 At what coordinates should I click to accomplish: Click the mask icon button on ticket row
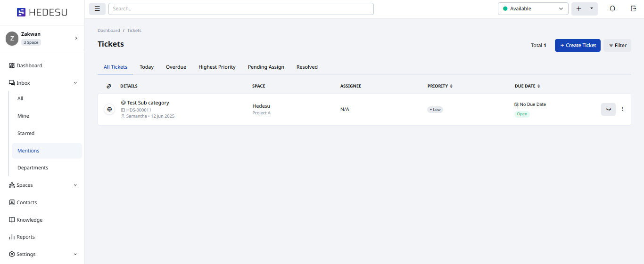click(608, 109)
